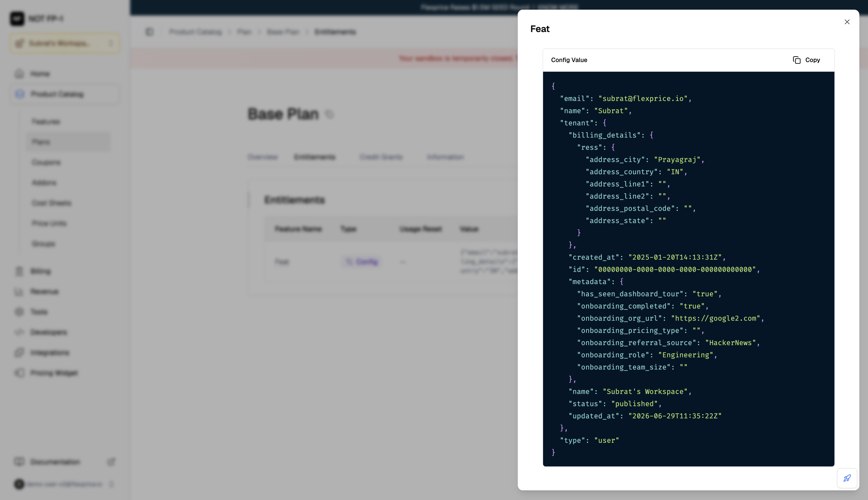Click the "Config Value" header label
Viewport: 868px width, 500px height.
(x=569, y=60)
